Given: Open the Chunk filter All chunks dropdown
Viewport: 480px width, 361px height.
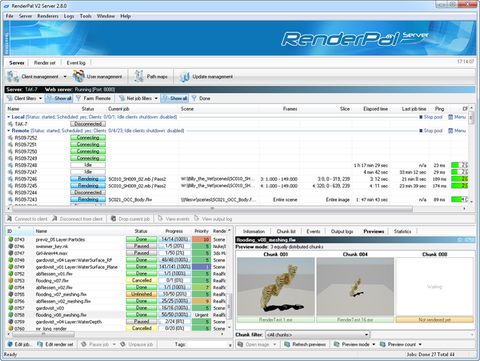Looking at the screenshot, I should pos(317,334).
